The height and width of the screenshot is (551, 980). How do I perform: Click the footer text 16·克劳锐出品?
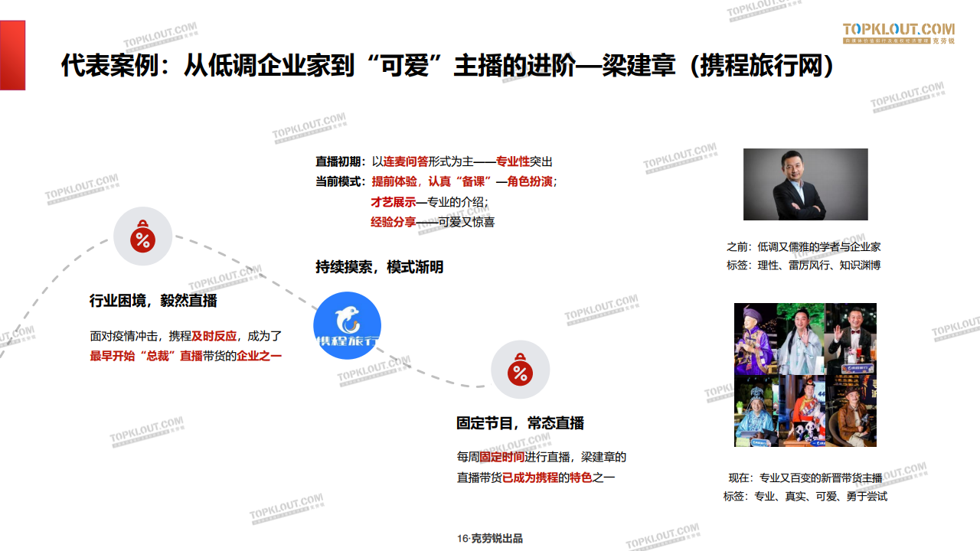[490, 539]
